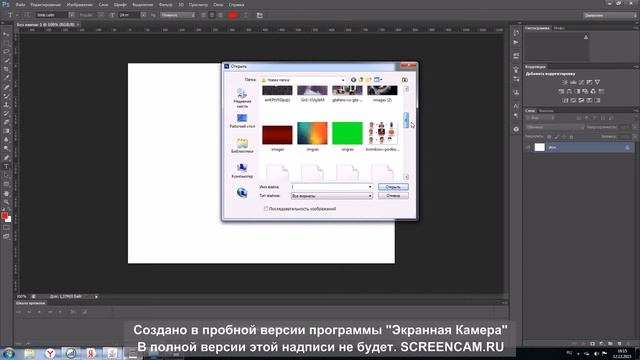Open the Изображение menu

79,5
